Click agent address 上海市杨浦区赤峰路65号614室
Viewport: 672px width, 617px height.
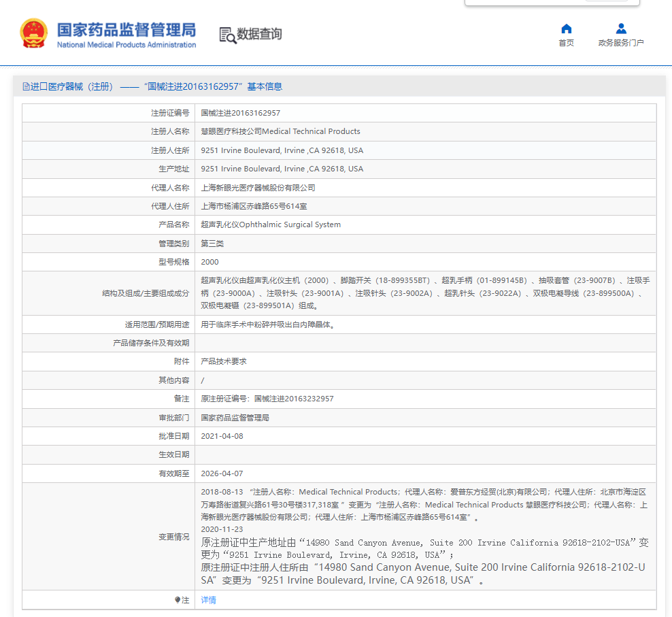click(x=254, y=206)
